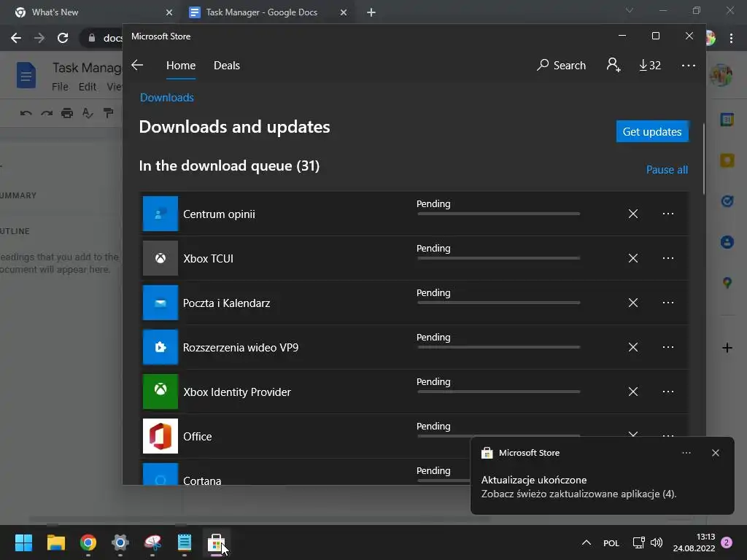Click the Paint format icon in Docs
747x560 pixels.
pyautogui.click(x=109, y=113)
